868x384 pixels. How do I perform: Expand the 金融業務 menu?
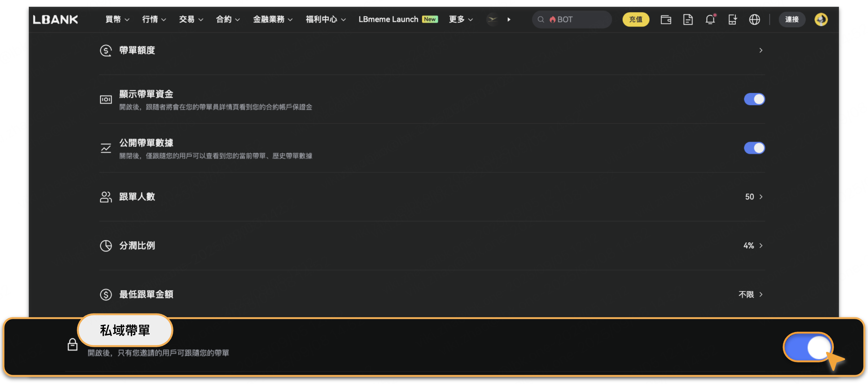(x=273, y=20)
